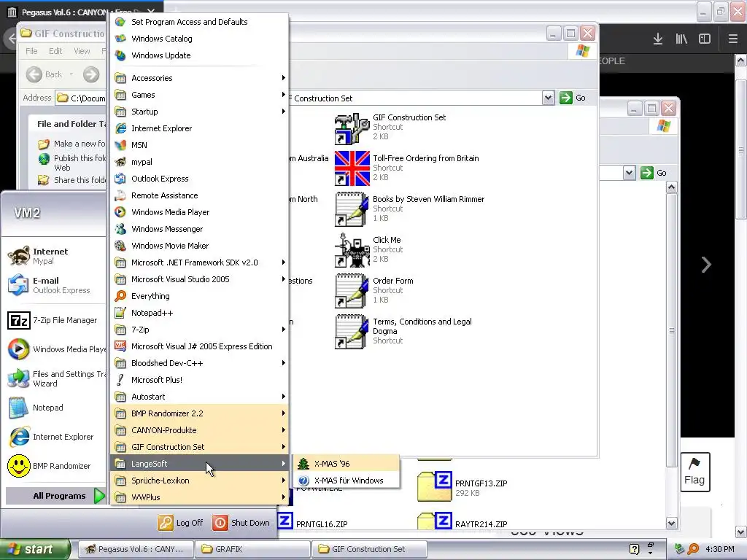Open the Order Form shortcut
This screenshot has height=560, width=747.
(x=374, y=290)
